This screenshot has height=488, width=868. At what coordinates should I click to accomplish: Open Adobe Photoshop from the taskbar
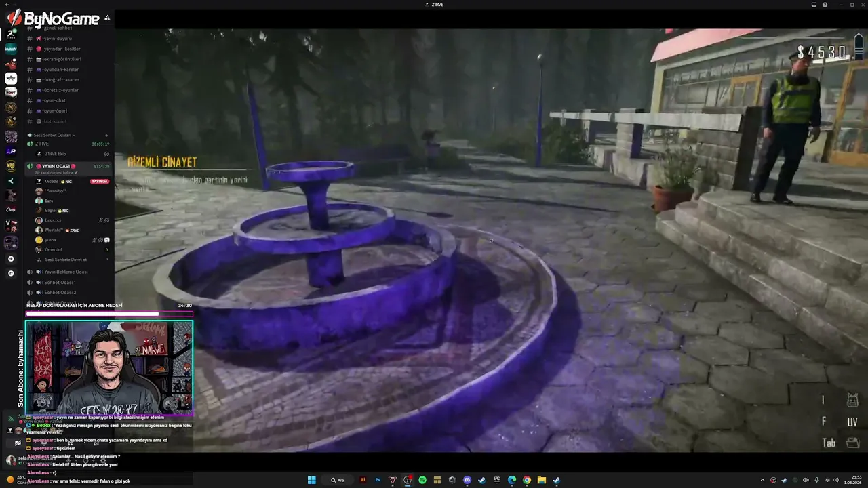(x=378, y=480)
